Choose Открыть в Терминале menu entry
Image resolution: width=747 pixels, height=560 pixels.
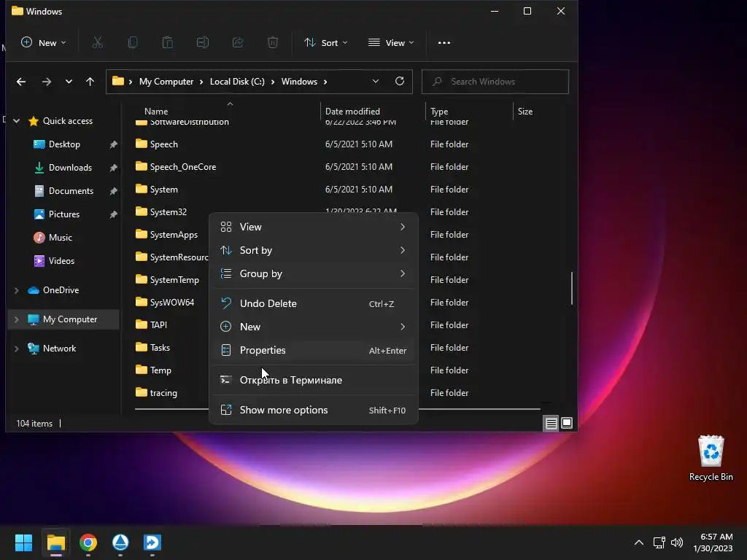(x=314, y=380)
